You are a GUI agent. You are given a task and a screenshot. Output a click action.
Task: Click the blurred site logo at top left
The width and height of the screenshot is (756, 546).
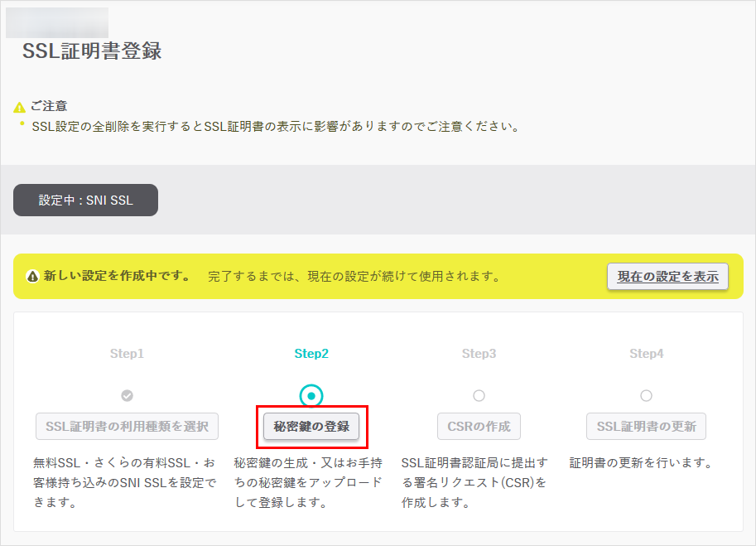(x=56, y=22)
